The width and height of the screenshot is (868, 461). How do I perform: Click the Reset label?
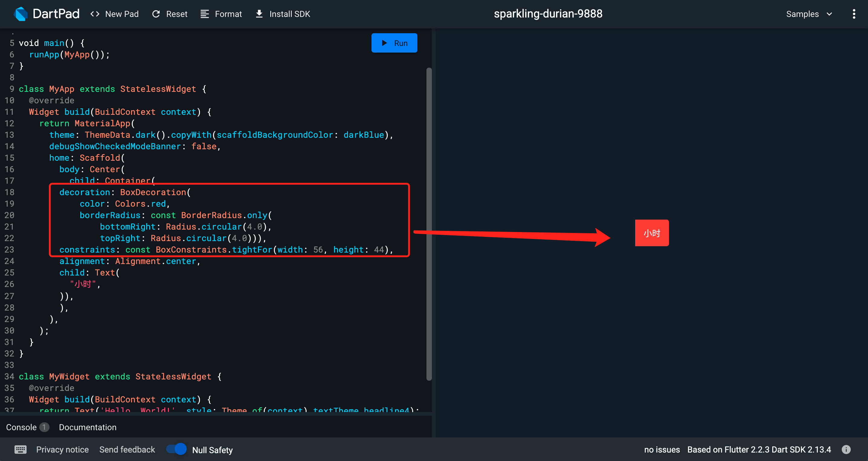(x=177, y=14)
